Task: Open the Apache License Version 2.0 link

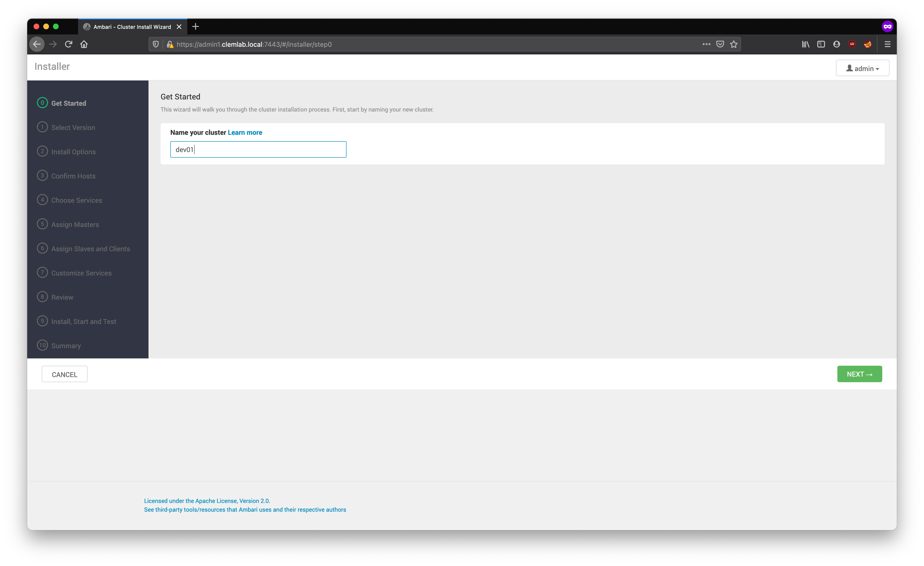Action: tap(207, 501)
